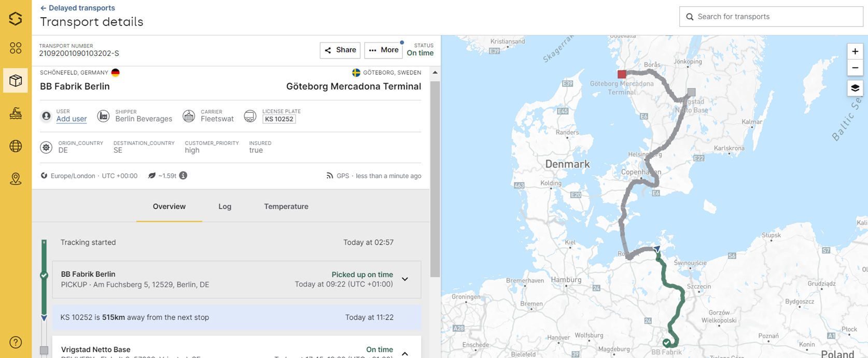The height and width of the screenshot is (358, 868).
Task: Go back to Delayed transports
Action: point(78,8)
